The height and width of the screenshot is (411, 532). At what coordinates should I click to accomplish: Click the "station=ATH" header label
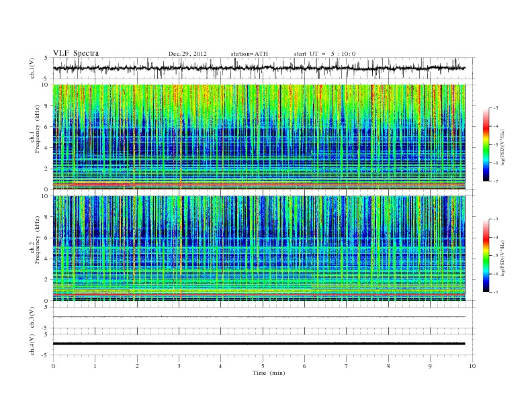[x=249, y=54]
